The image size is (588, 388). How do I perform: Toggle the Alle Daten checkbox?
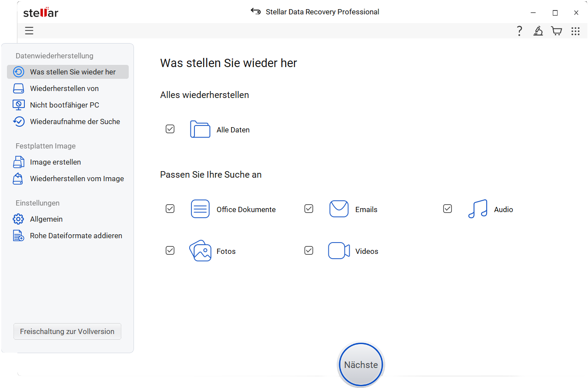pos(170,129)
